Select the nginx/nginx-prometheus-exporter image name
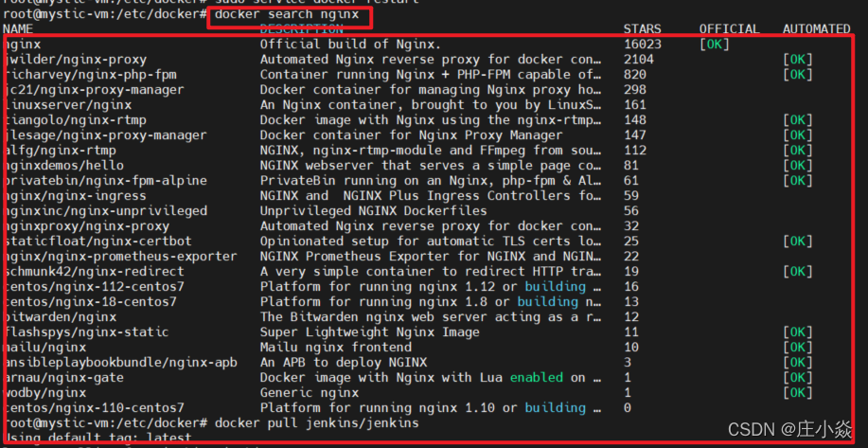Viewport: 868px width, 448px height. 120,257
